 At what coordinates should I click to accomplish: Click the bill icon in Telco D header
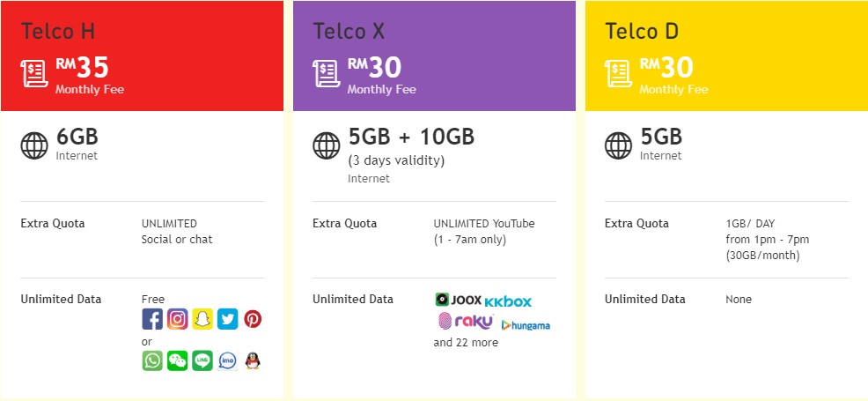[x=618, y=74]
